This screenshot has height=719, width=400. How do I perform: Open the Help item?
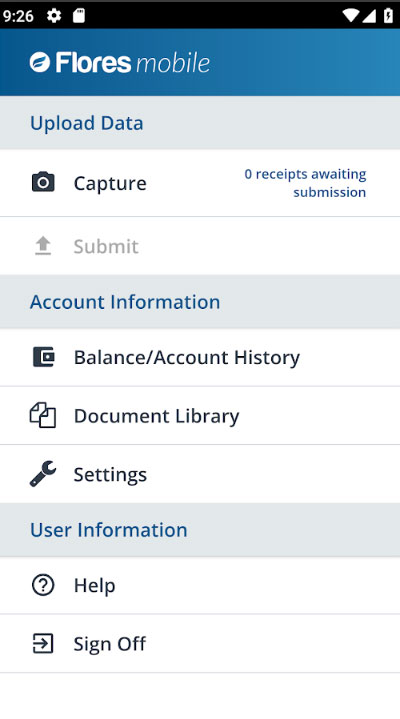click(200, 585)
